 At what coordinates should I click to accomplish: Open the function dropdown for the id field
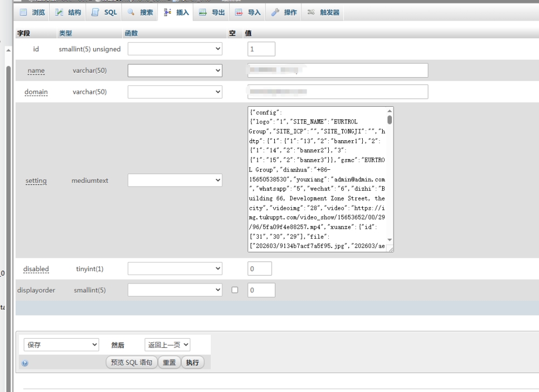(175, 49)
